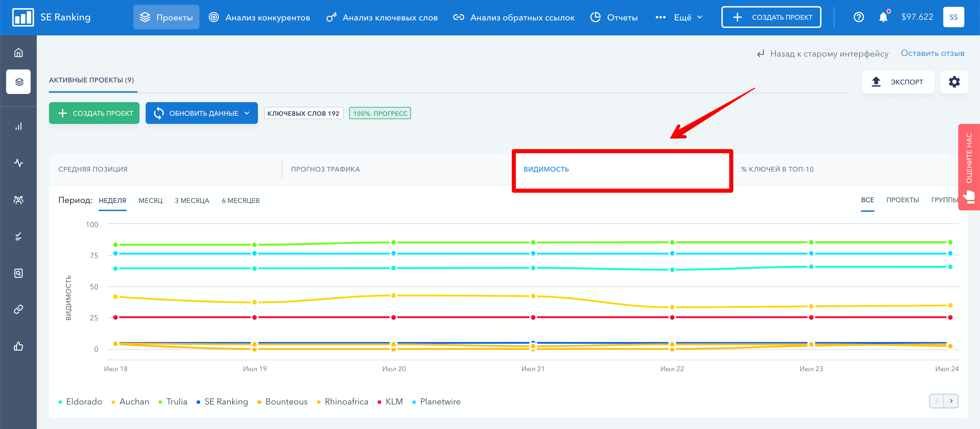Select the Проекты filter
Image resolution: width=980 pixels, height=429 pixels.
pyautogui.click(x=902, y=200)
